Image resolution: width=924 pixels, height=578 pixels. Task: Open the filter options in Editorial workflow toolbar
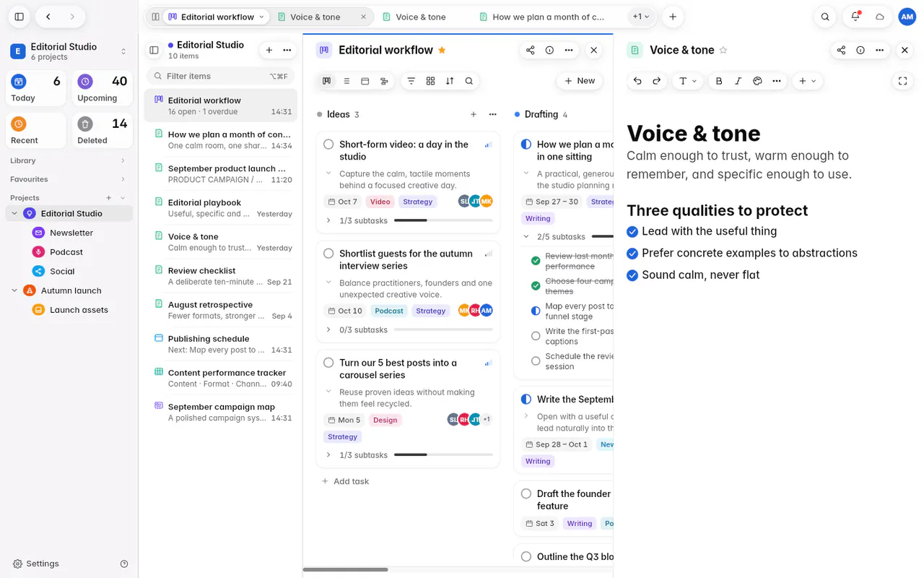pyautogui.click(x=411, y=81)
